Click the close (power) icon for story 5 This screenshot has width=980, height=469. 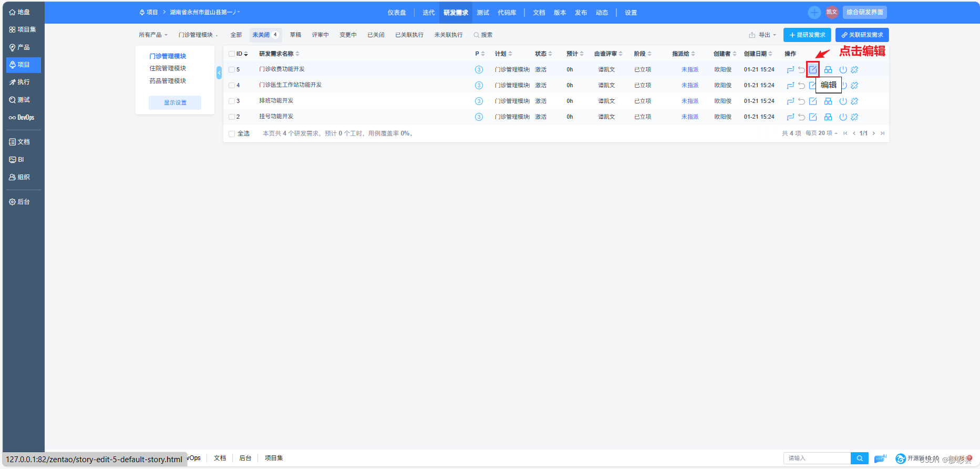point(843,69)
